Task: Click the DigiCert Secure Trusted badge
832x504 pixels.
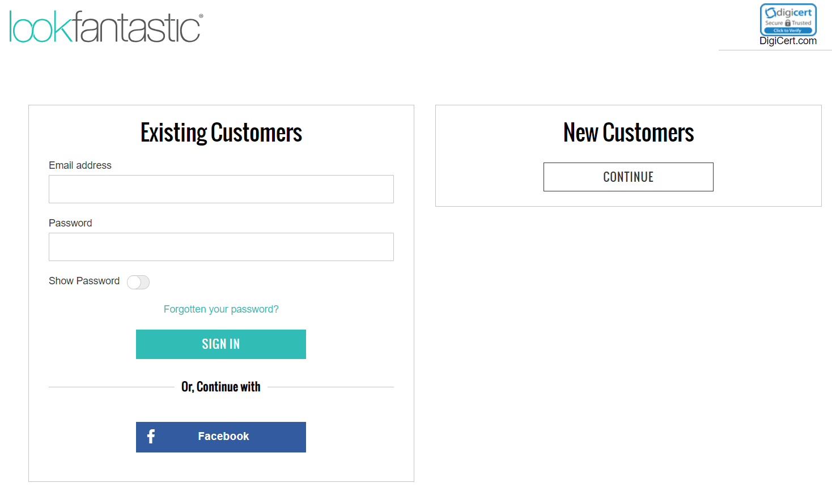Action: click(788, 20)
